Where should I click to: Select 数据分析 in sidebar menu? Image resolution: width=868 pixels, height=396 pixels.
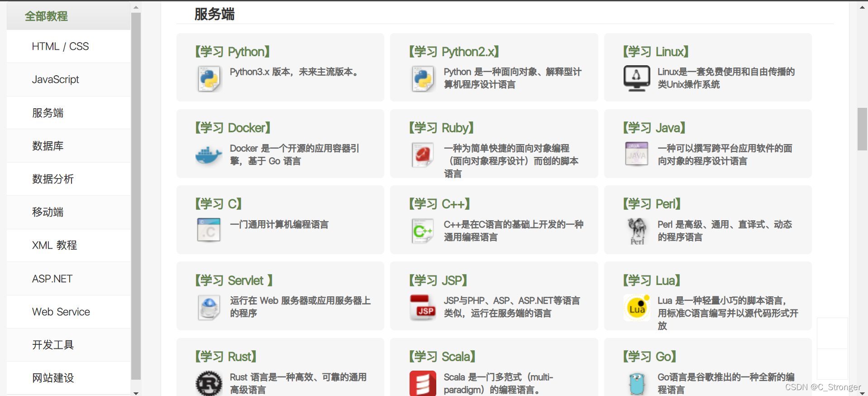pos(69,179)
